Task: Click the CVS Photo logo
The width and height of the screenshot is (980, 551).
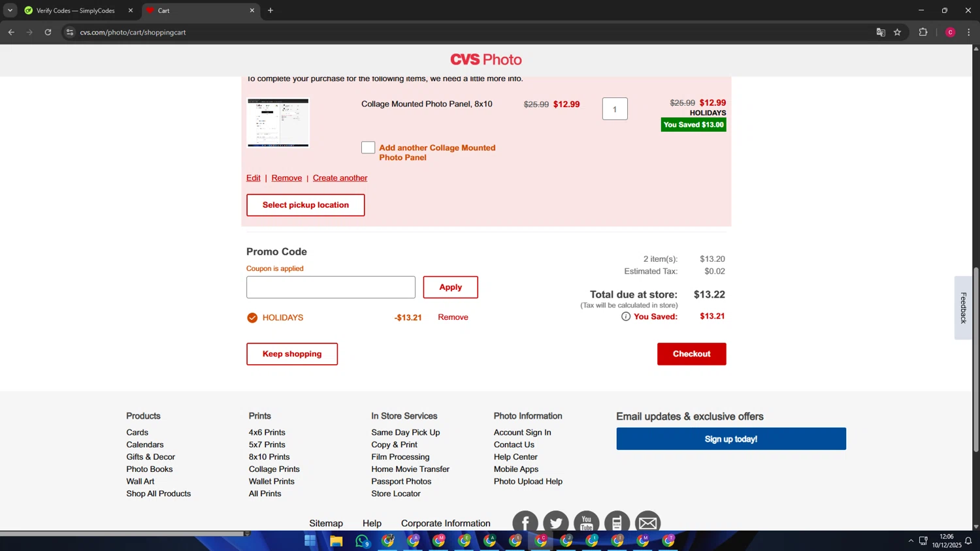Action: tap(486, 59)
